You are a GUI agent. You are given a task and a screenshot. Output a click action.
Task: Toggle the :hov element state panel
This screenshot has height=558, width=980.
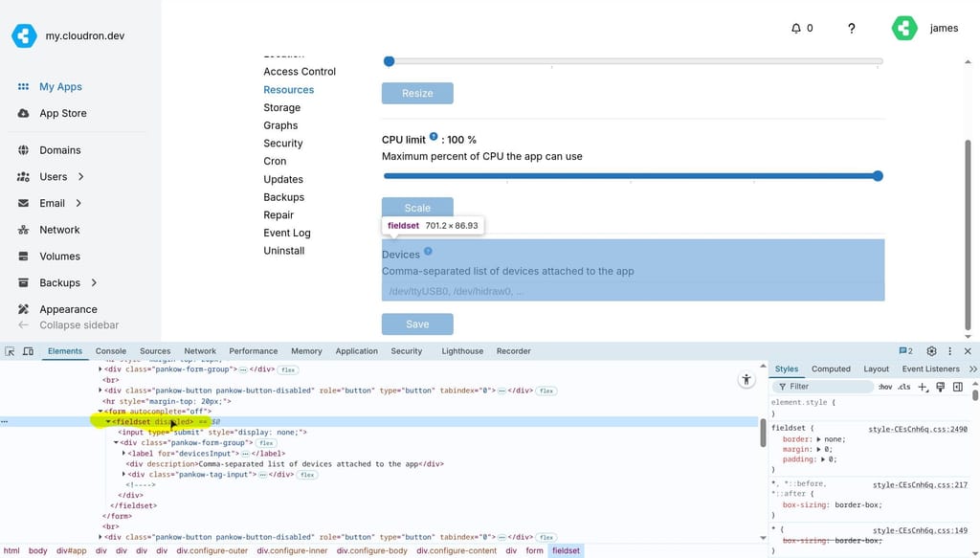[885, 387]
